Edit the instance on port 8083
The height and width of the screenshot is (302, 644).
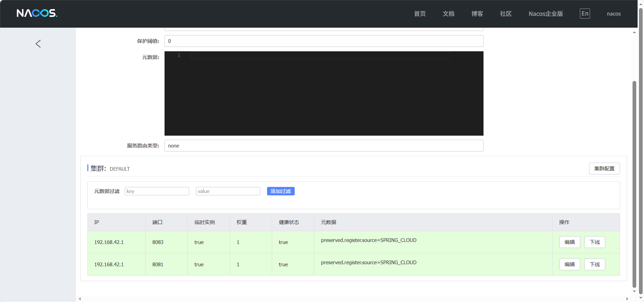pyautogui.click(x=569, y=242)
